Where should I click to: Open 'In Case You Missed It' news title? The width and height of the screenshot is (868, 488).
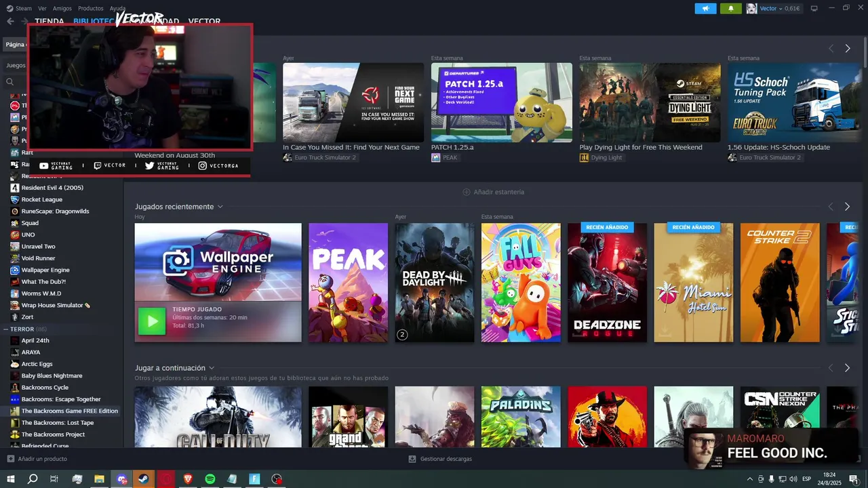pos(351,147)
